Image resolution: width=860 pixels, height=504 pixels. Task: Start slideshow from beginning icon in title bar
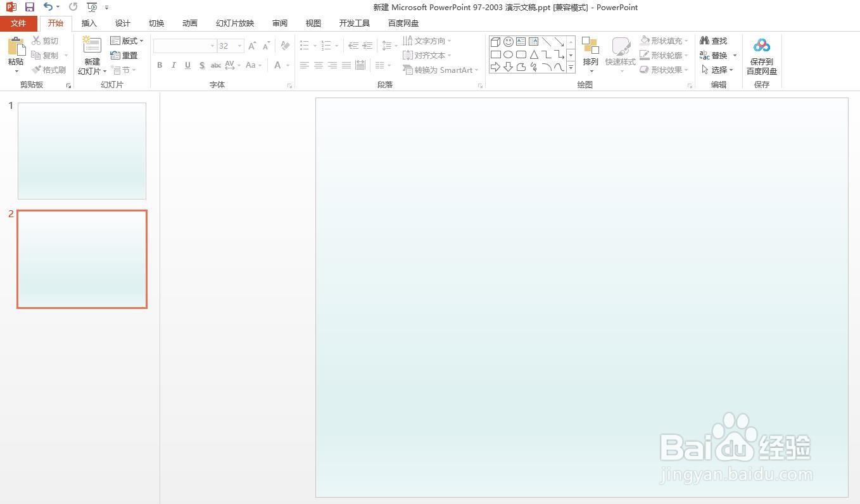(x=92, y=7)
